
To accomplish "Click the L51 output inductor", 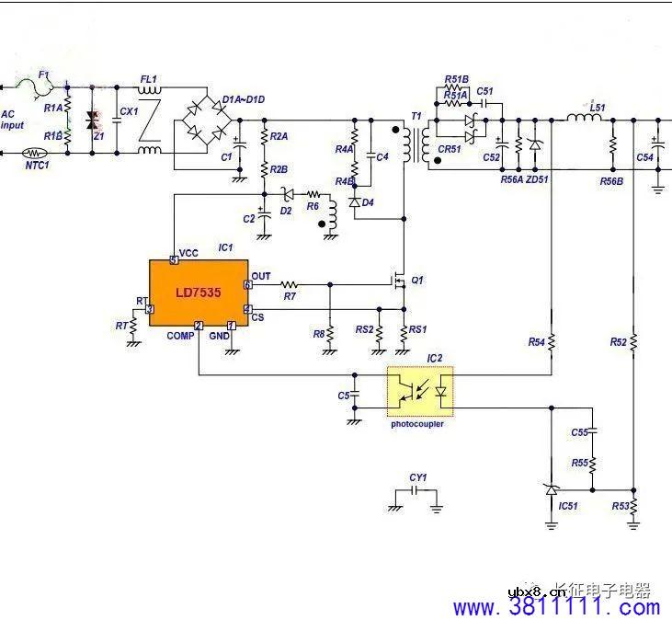I will [583, 119].
